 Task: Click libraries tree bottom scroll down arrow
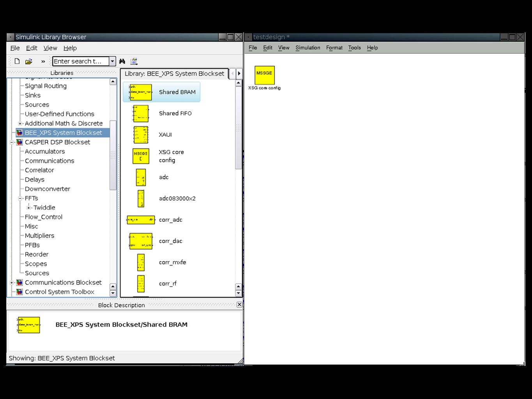(113, 293)
